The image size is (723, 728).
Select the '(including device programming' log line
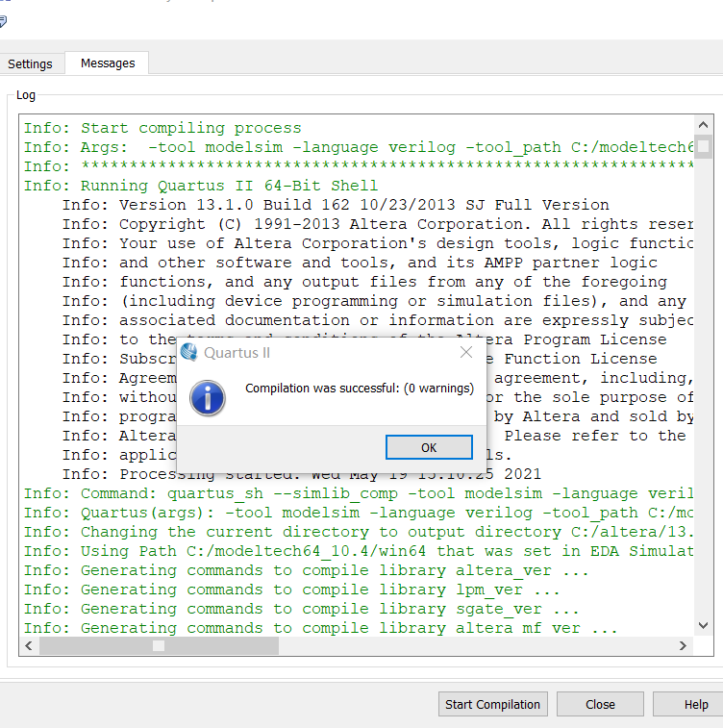[374, 301]
